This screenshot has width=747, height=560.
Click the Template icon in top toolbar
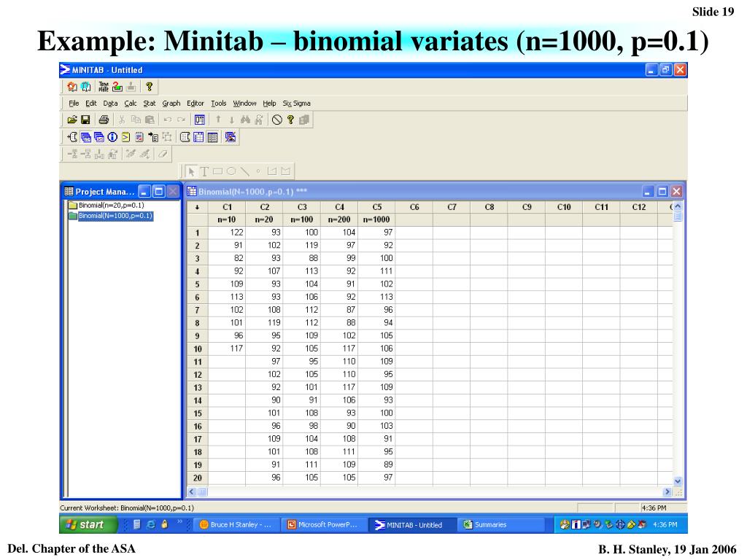pos(104,87)
